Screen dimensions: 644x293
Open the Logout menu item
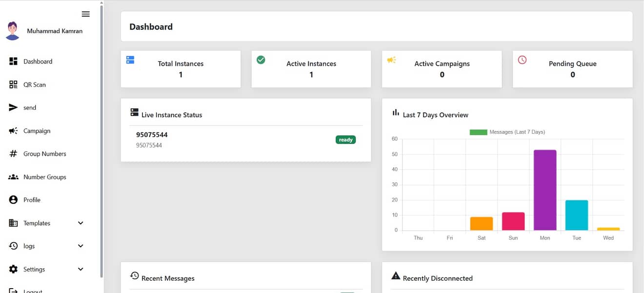point(32,291)
